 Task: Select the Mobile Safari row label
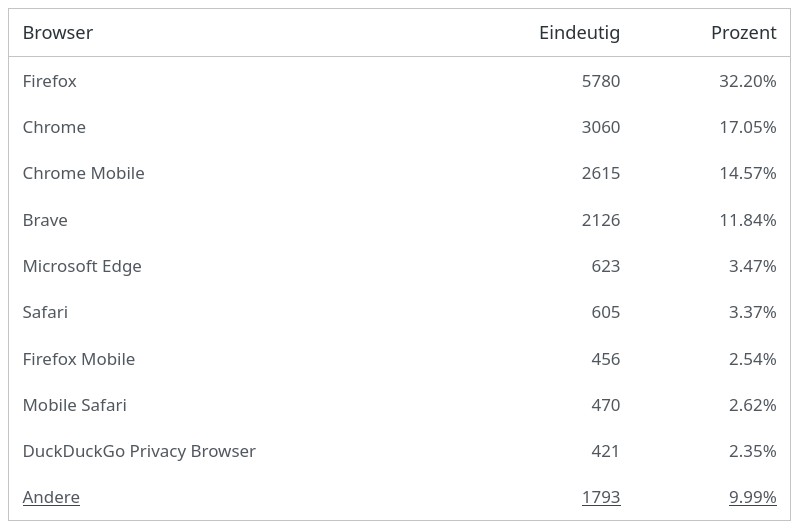pos(74,405)
